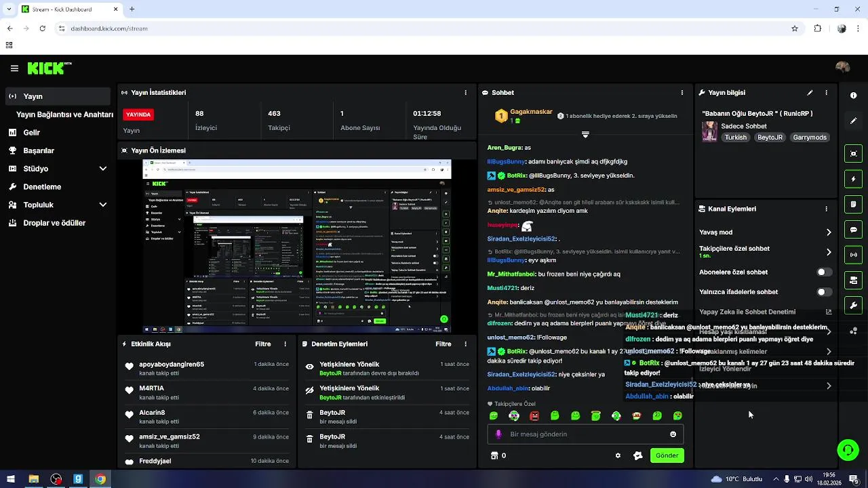Click the stream category thumbnail image
Viewport: 868px width, 488px height.
pos(709,131)
